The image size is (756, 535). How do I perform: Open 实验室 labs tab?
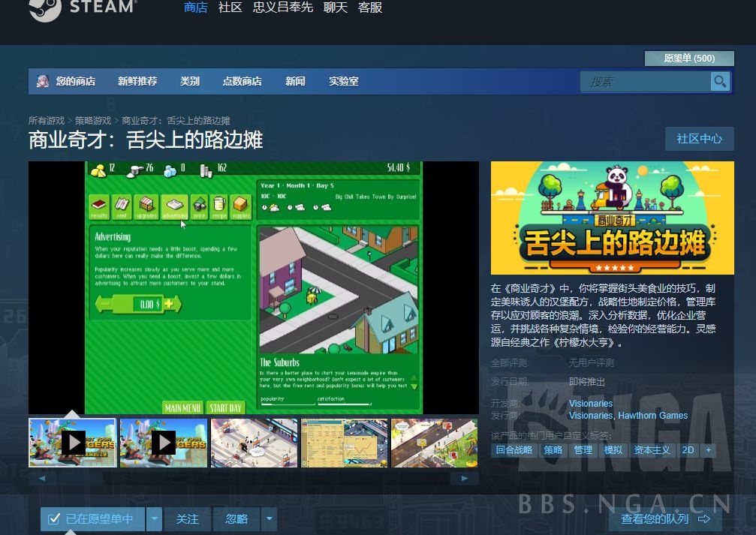(x=344, y=81)
